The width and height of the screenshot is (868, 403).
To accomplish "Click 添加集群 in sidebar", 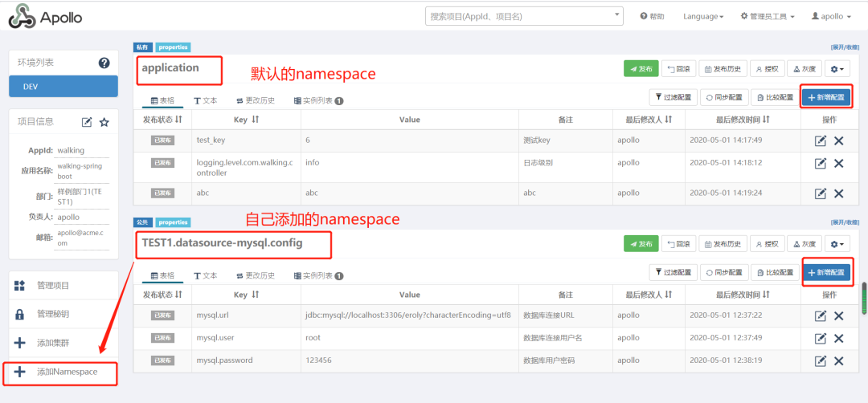I will 63,343.
